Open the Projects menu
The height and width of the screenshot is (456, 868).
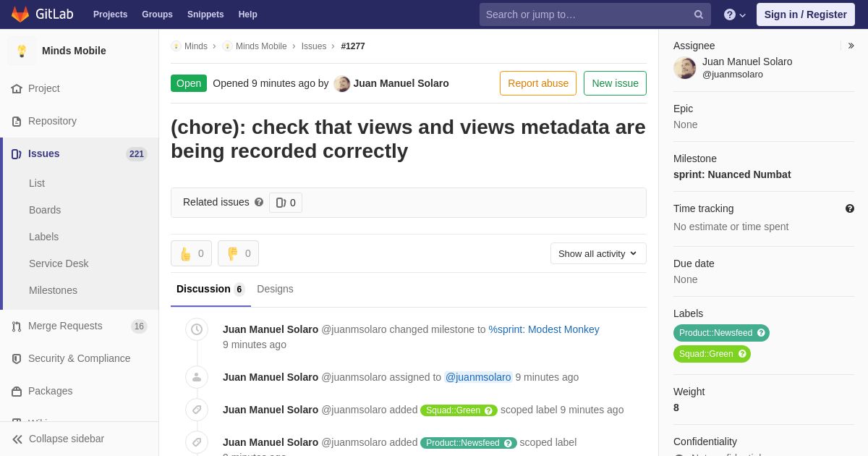110,14
